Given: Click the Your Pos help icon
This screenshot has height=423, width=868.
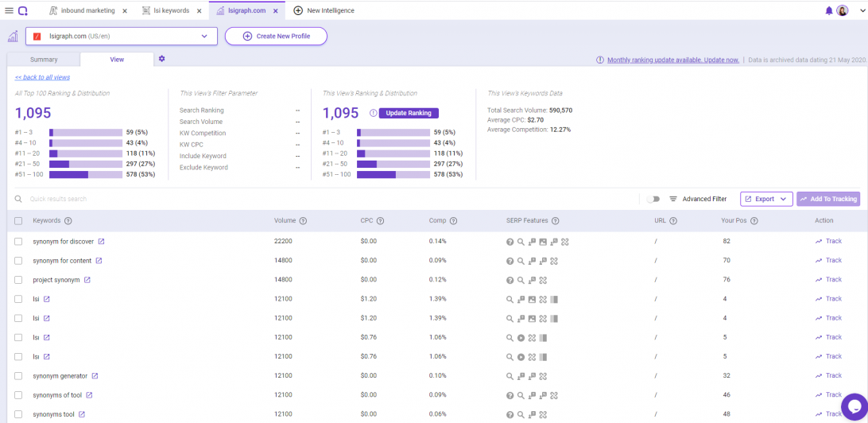Looking at the screenshot, I should tap(754, 221).
